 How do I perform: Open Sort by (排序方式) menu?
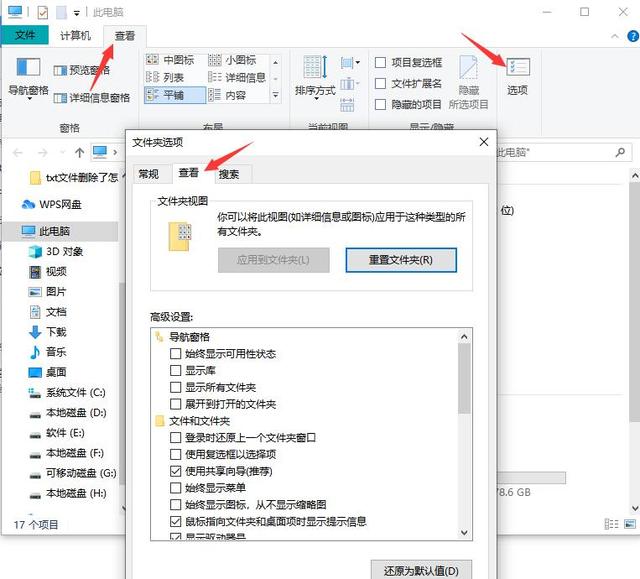tap(315, 78)
